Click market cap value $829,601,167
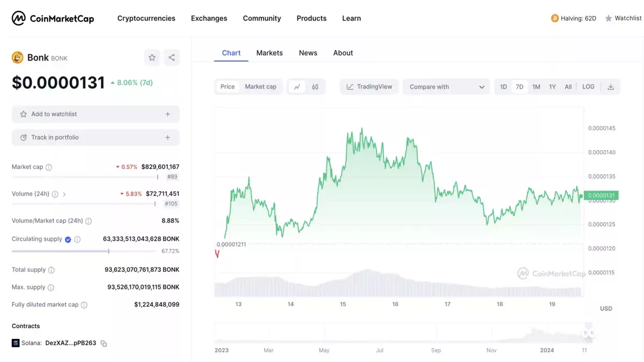 (x=160, y=167)
